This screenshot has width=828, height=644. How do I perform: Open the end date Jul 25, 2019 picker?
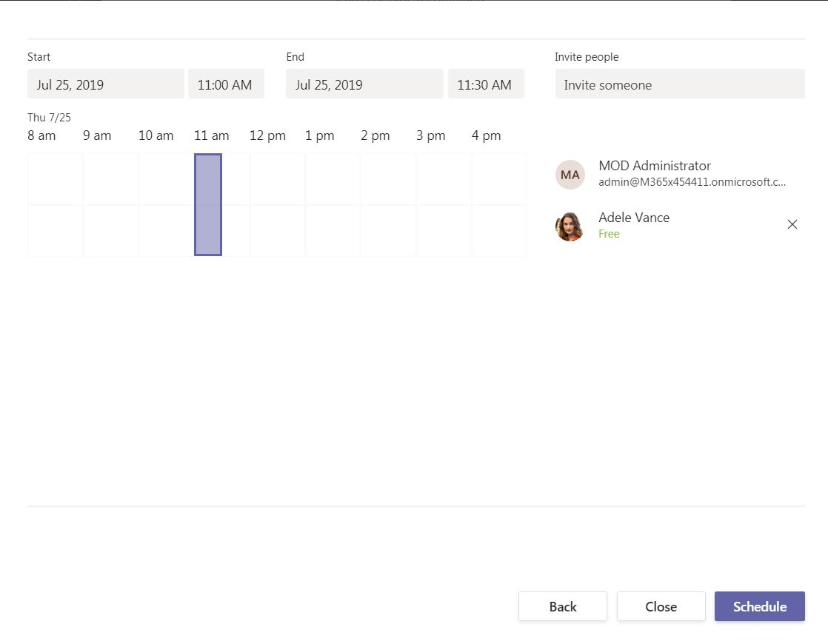tap(364, 84)
